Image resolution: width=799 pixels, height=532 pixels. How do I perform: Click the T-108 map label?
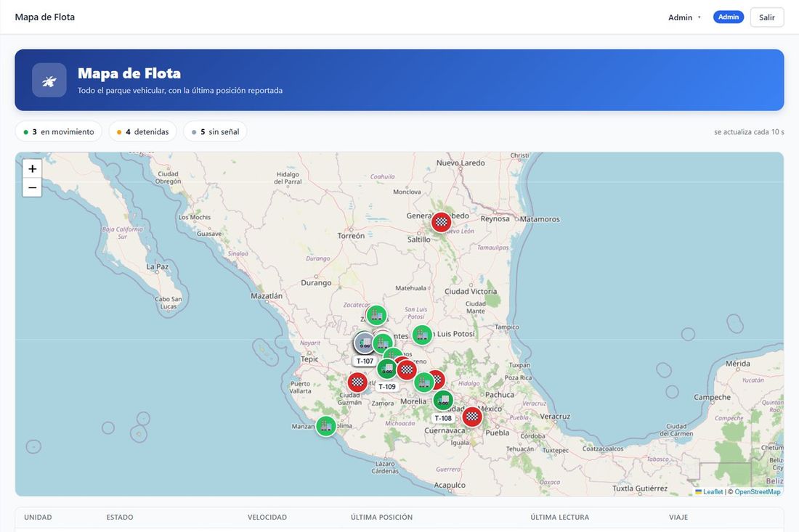coord(443,418)
